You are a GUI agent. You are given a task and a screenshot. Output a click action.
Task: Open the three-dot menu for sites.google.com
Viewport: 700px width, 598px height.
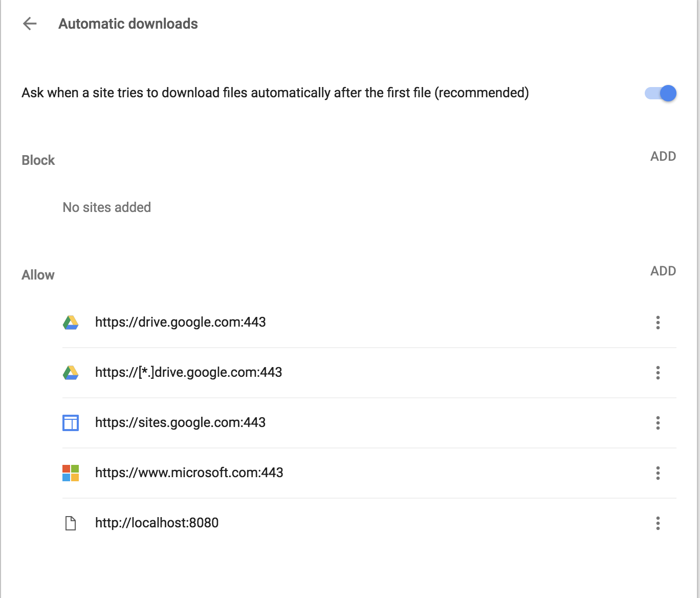(658, 423)
